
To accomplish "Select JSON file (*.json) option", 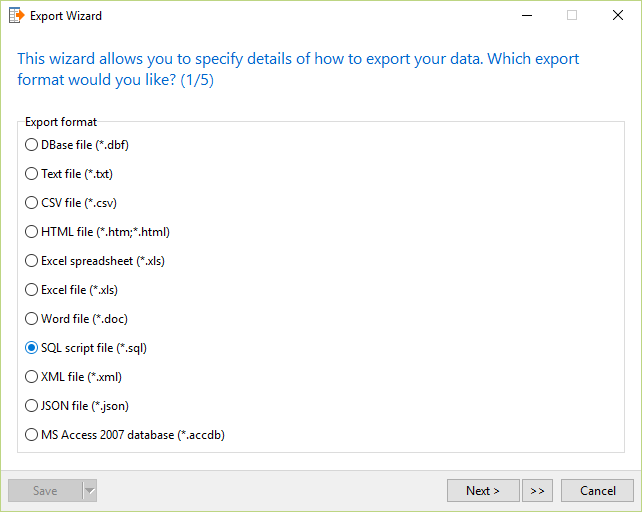I will pos(77,406).
